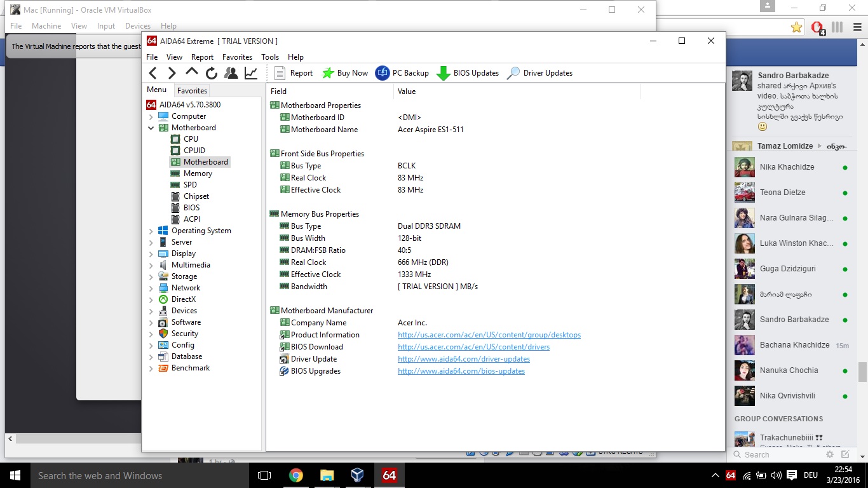Screen dimensions: 868x488
Task: Expand the Computer tree node
Action: pos(151,117)
